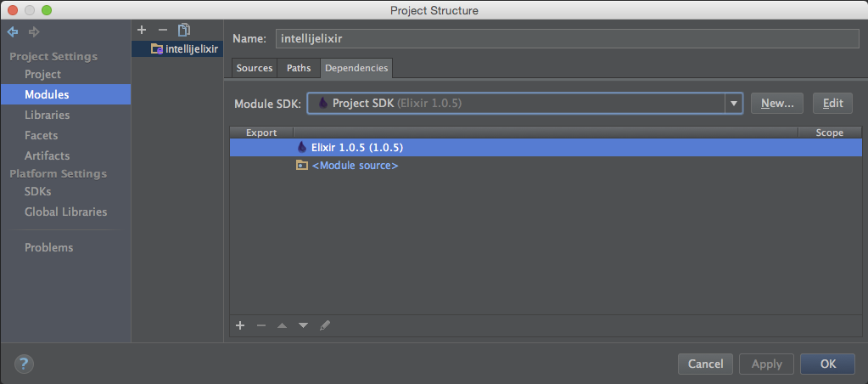
Task: Click the back navigation arrow
Action: click(x=13, y=32)
